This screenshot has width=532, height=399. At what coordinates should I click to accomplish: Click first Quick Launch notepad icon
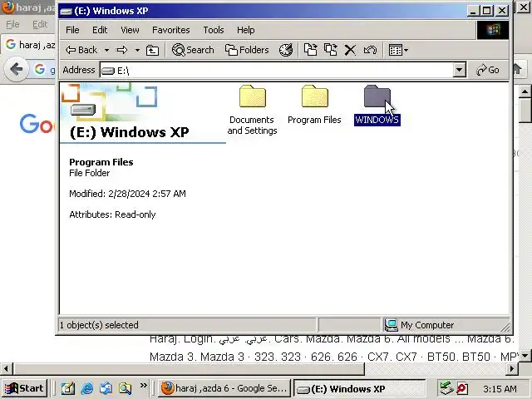[x=68, y=388]
